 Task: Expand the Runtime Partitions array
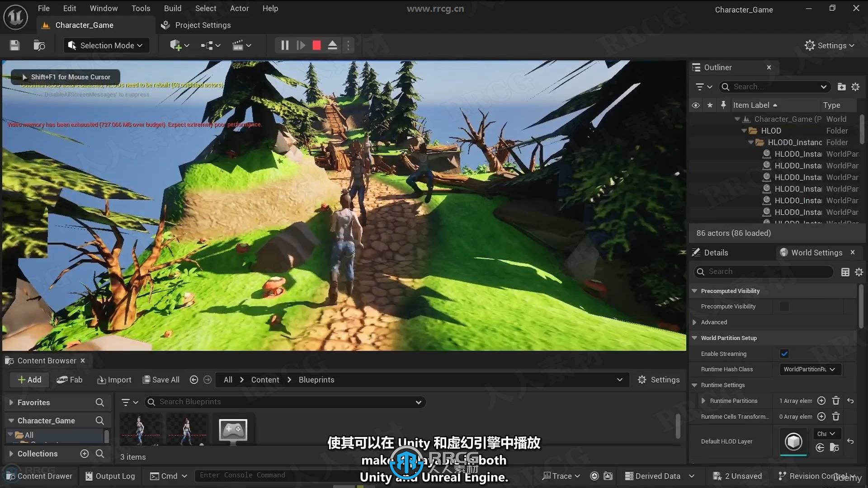coord(703,401)
